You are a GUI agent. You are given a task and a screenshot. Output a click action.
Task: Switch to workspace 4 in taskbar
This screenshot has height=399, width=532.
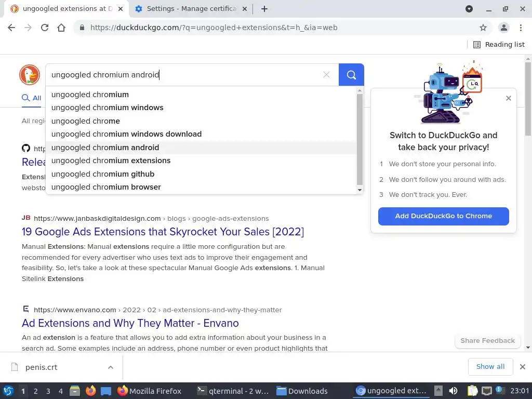60,391
